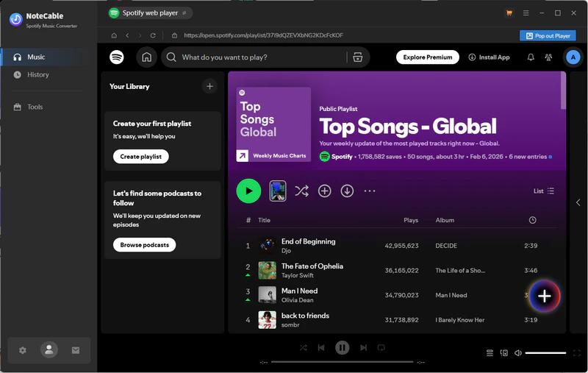
Task: Open the Music section in sidebar
Action: (49, 57)
